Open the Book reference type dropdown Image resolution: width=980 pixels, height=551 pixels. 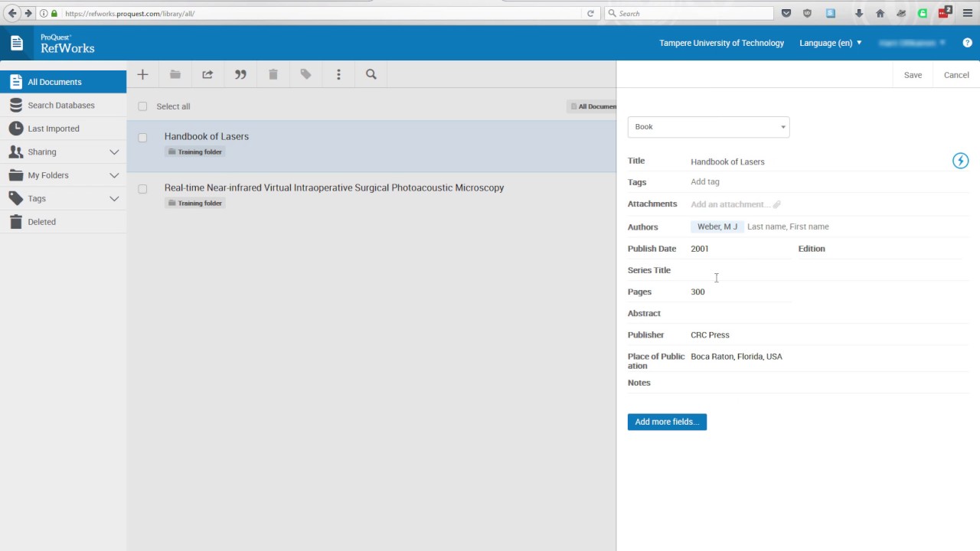point(708,127)
